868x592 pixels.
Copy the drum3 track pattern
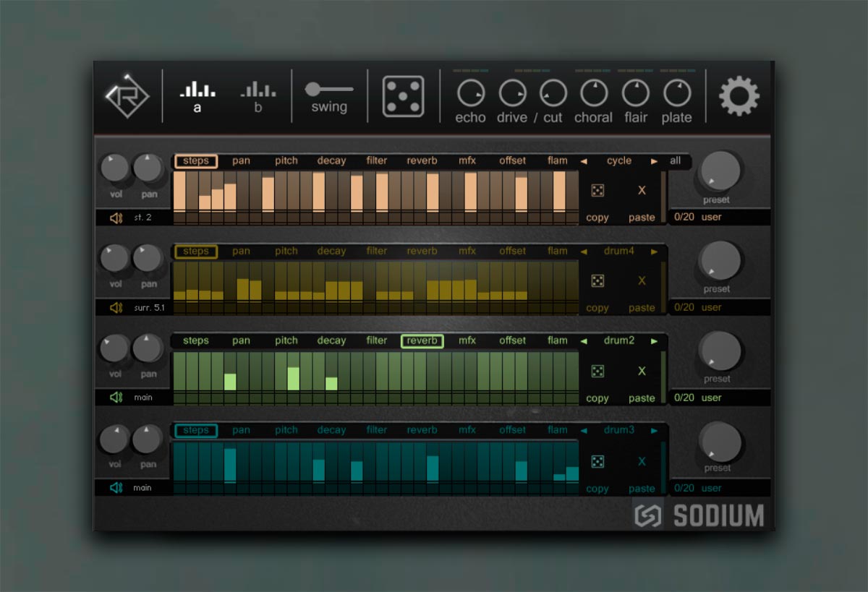coord(597,489)
